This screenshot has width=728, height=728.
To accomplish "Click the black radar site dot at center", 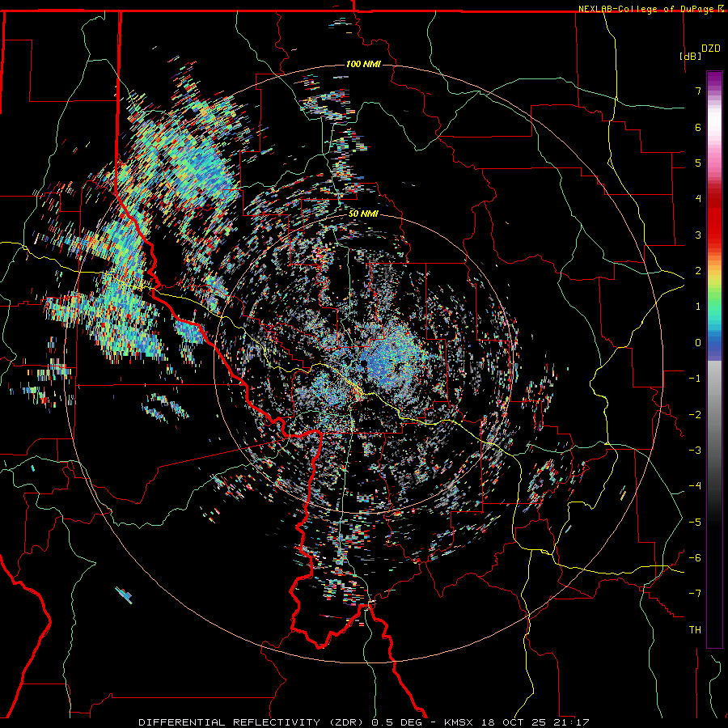I will click(x=364, y=363).
